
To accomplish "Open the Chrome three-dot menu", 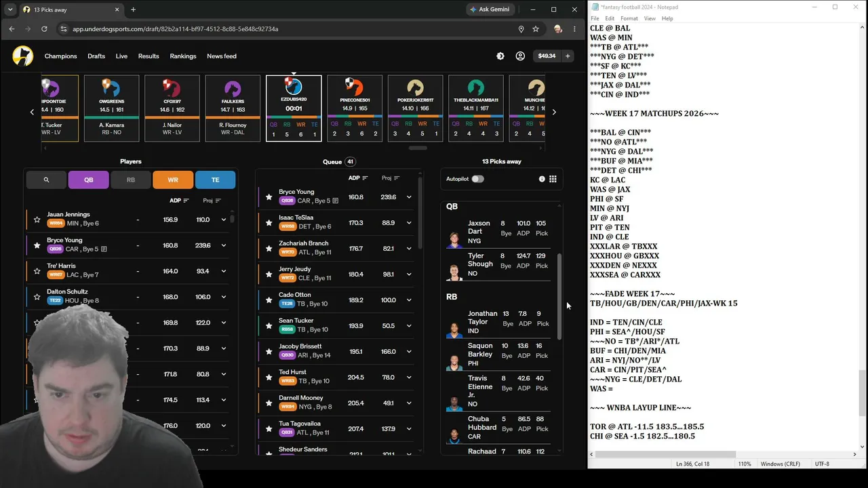I will 574,29.
